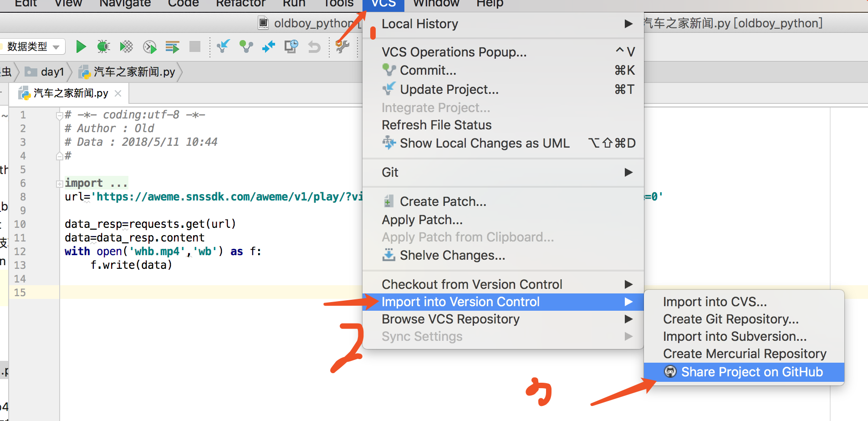Click the code line 'data=data_resp.content'
This screenshot has width=868, height=421.
click(x=135, y=238)
